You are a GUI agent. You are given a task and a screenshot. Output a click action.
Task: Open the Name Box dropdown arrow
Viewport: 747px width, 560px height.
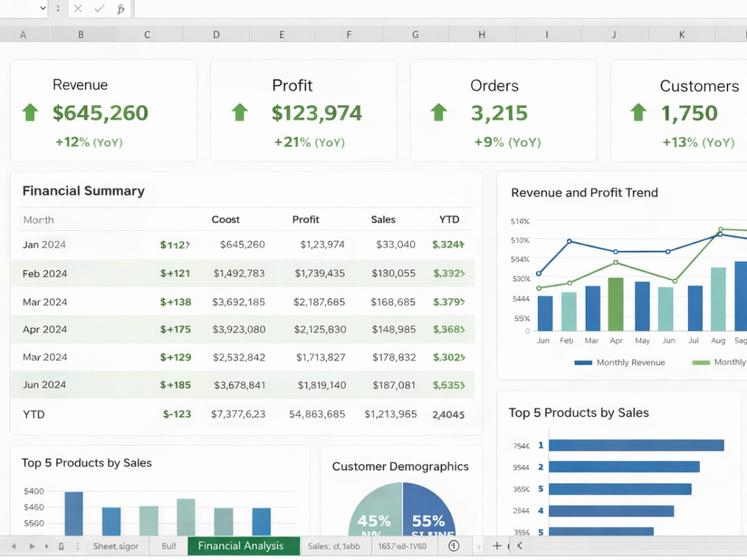tap(43, 8)
